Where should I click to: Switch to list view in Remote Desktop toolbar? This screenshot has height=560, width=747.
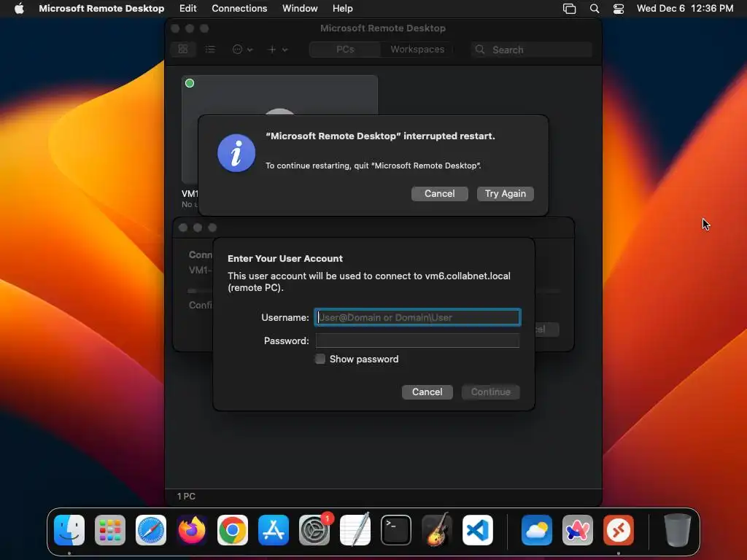210,49
